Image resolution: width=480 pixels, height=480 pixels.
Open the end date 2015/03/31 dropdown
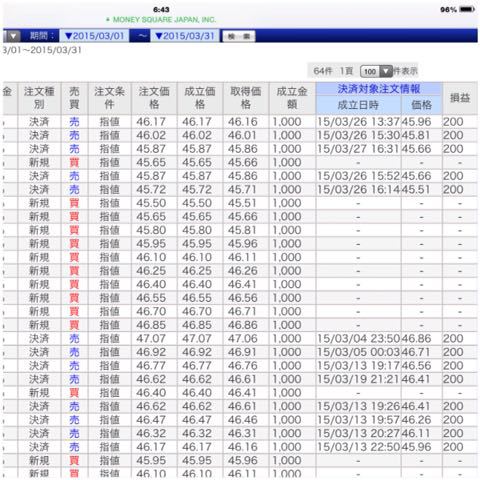click(x=185, y=36)
